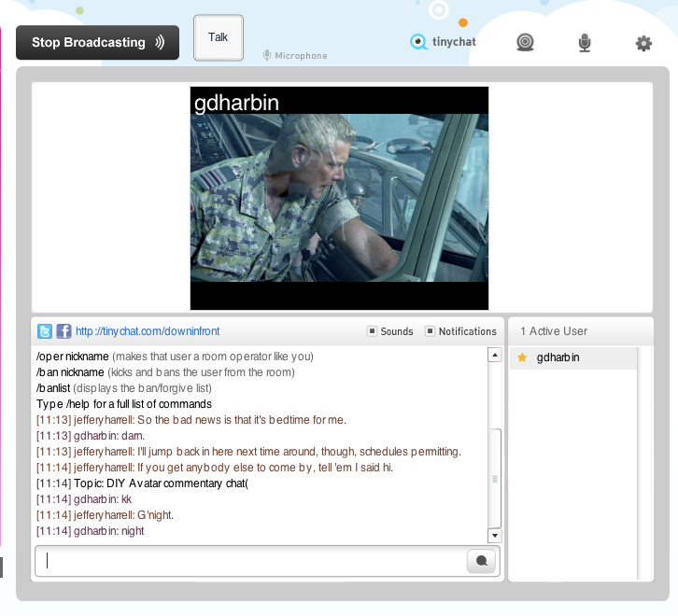Click the "tell 'em I said hi" message
678x616 pixels.
(x=215, y=468)
